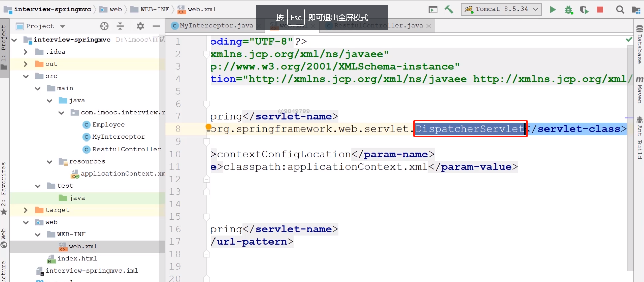
Task: Click the locate target icon in Project panel
Action: [104, 26]
